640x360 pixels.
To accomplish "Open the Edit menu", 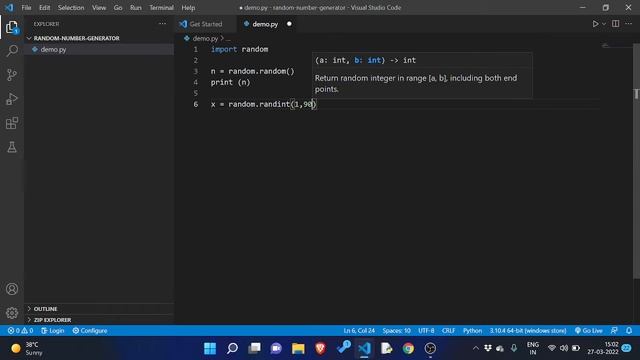I will 44,7.
